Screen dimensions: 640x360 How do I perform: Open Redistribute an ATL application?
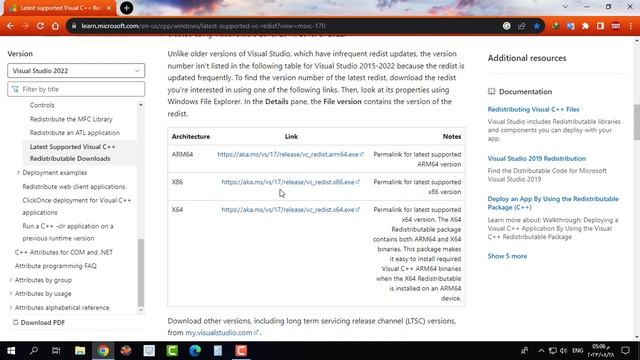pos(75,133)
